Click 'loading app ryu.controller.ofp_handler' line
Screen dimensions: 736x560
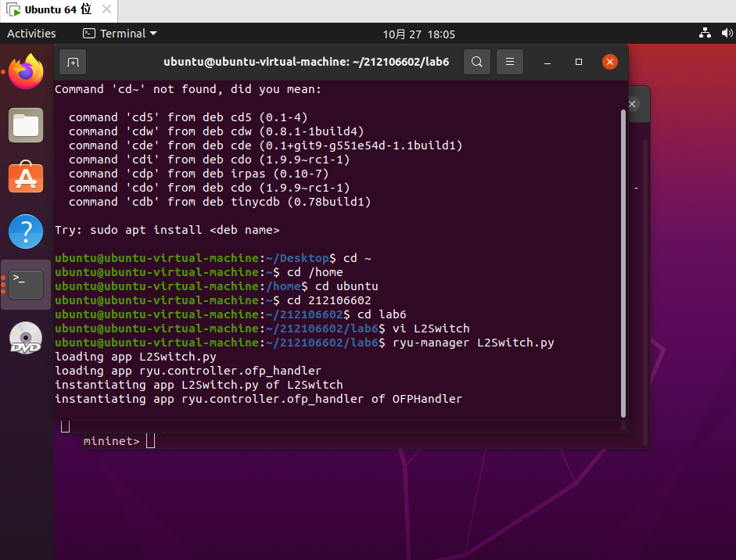[x=188, y=371]
